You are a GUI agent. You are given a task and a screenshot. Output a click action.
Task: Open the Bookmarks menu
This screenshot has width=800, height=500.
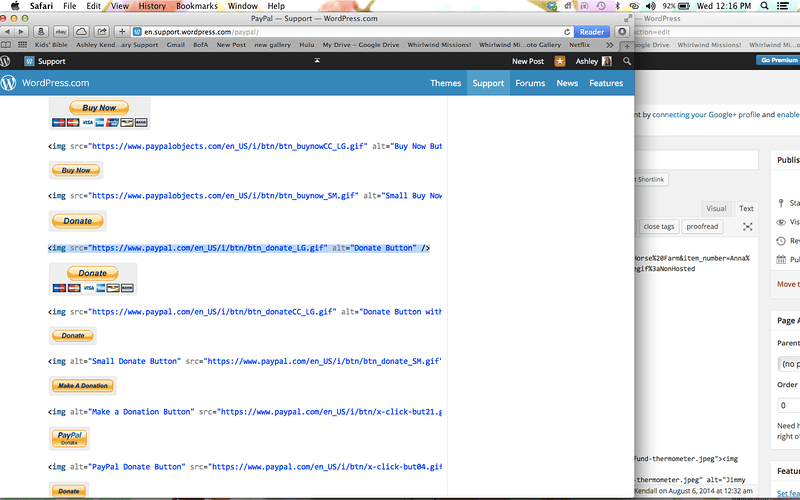point(197,6)
